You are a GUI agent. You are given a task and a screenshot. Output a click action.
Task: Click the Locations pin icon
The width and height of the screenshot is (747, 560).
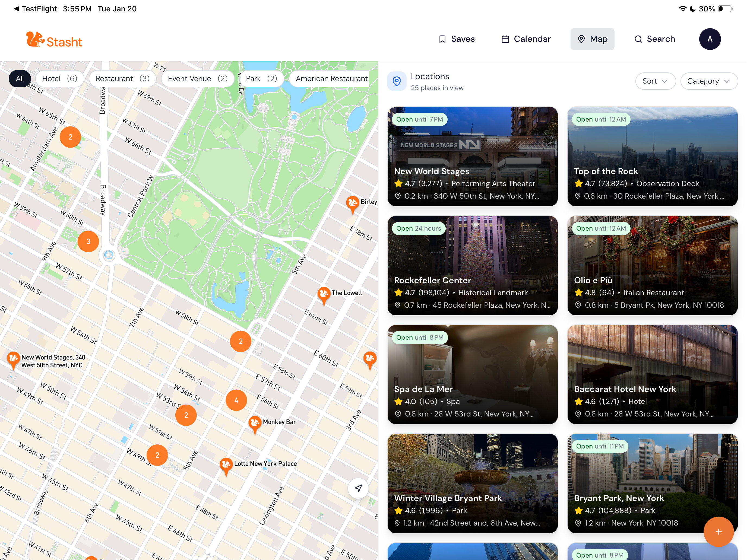point(397,81)
